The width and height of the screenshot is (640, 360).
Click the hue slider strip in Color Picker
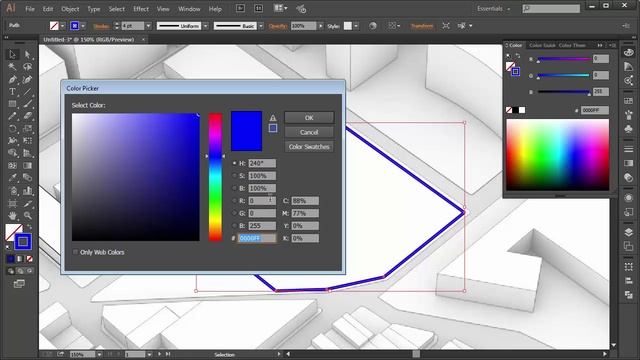pyautogui.click(x=216, y=177)
